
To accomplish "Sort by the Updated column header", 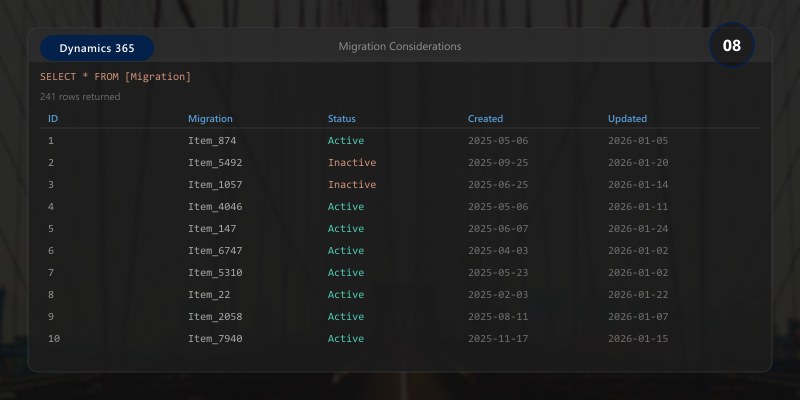I will pyautogui.click(x=627, y=118).
